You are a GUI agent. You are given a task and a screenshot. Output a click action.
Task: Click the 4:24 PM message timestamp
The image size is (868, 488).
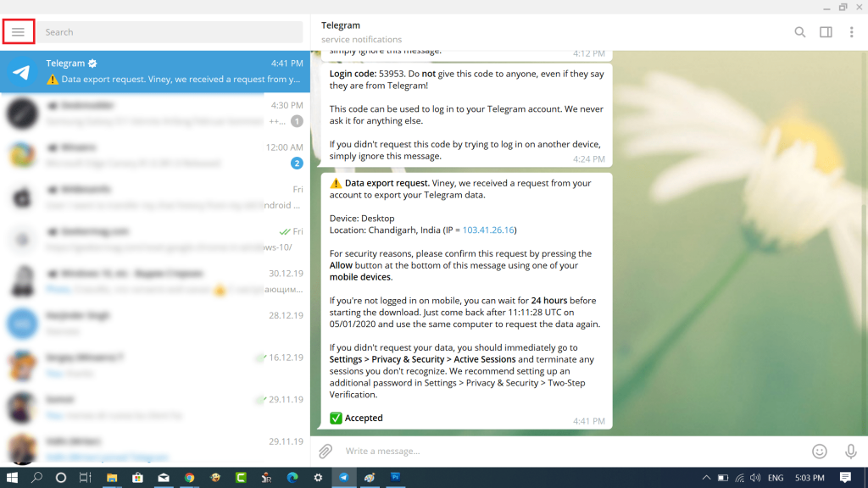[589, 158]
